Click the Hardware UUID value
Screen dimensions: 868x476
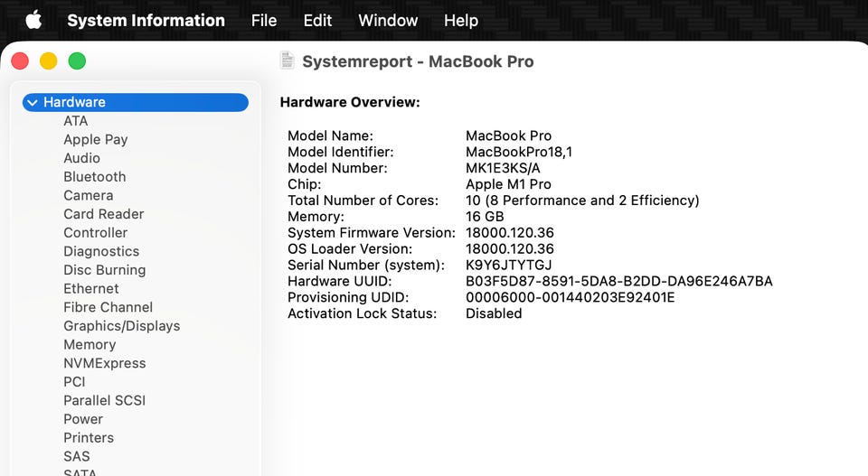618,281
